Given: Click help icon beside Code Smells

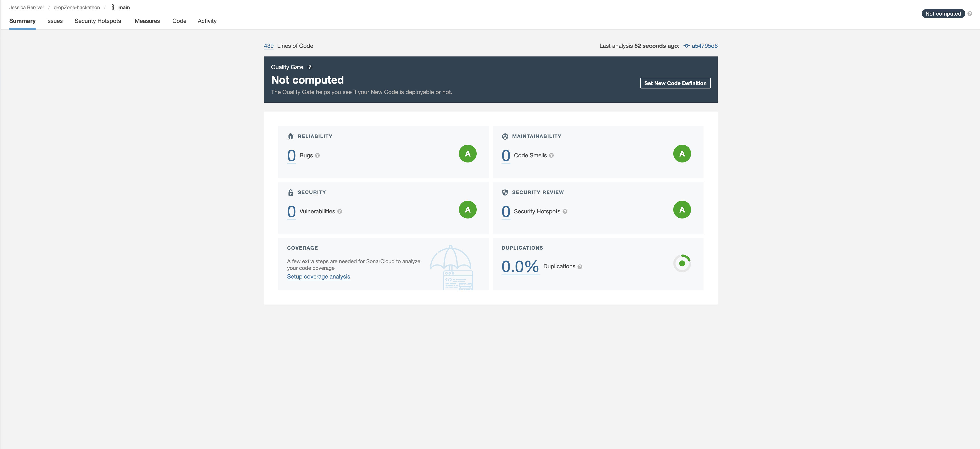Looking at the screenshot, I should [551, 156].
